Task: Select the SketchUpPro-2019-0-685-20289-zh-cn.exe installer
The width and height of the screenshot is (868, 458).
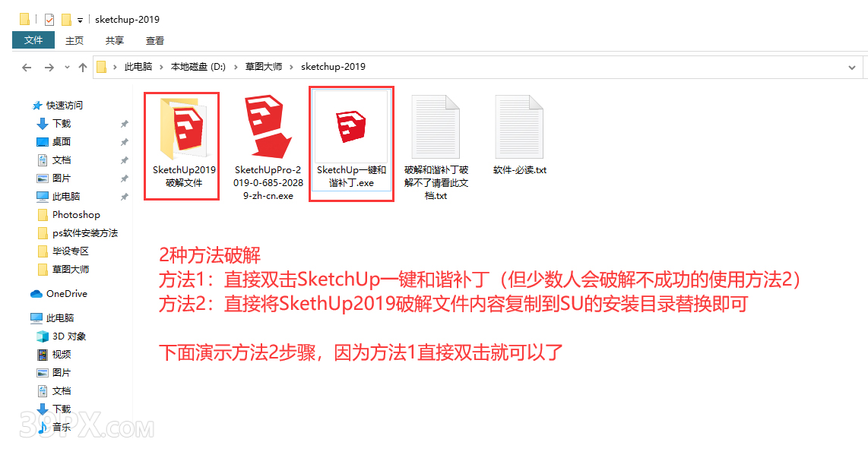Action: pos(268,147)
